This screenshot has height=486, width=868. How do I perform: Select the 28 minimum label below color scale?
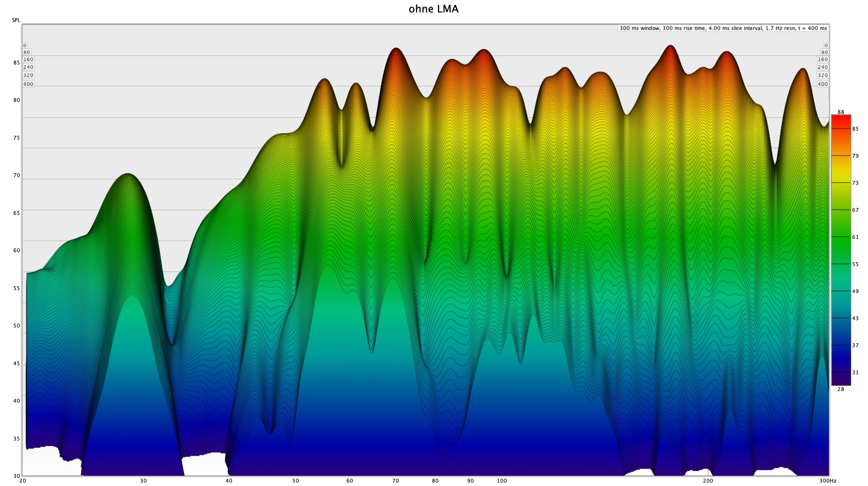[x=841, y=389]
